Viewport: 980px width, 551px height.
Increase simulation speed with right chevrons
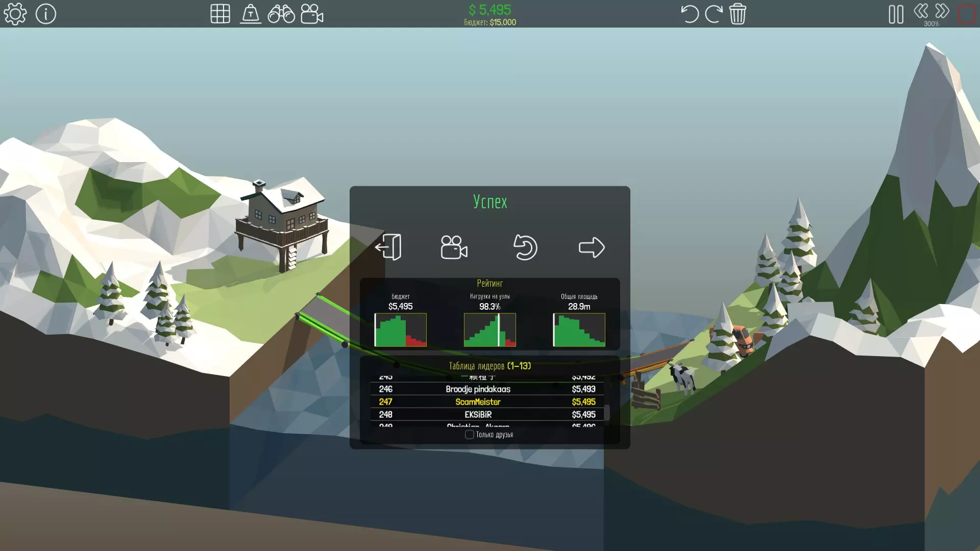pos(942,11)
